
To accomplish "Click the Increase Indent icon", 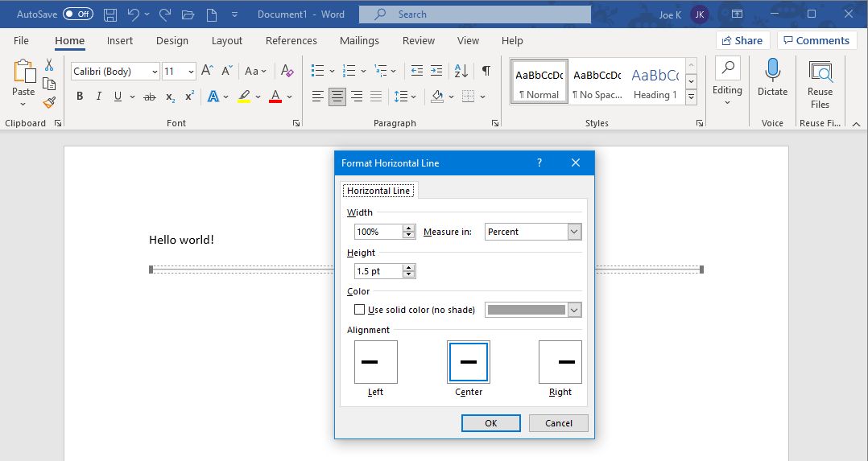I will 436,71.
